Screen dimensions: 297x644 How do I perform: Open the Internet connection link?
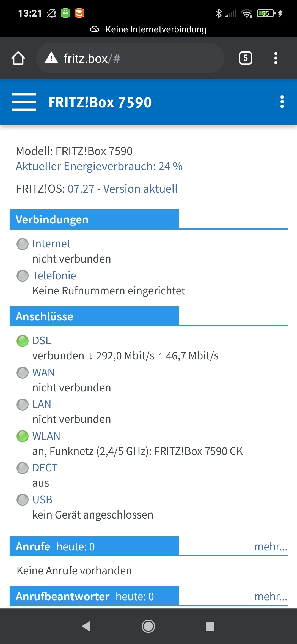[x=51, y=244]
